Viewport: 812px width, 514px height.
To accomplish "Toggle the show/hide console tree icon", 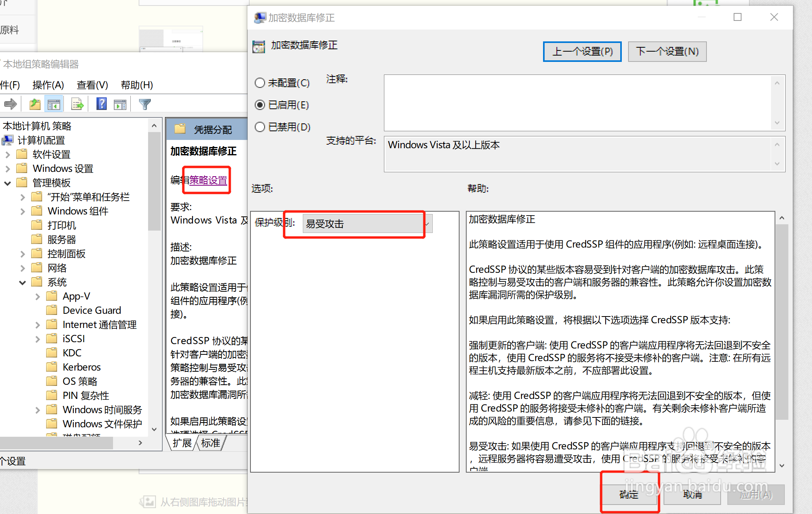I will point(54,104).
